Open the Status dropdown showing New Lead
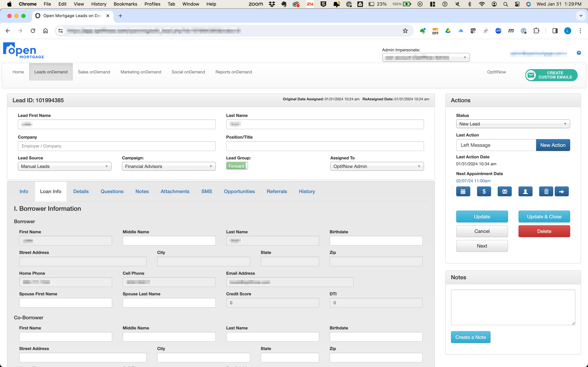 [513, 124]
